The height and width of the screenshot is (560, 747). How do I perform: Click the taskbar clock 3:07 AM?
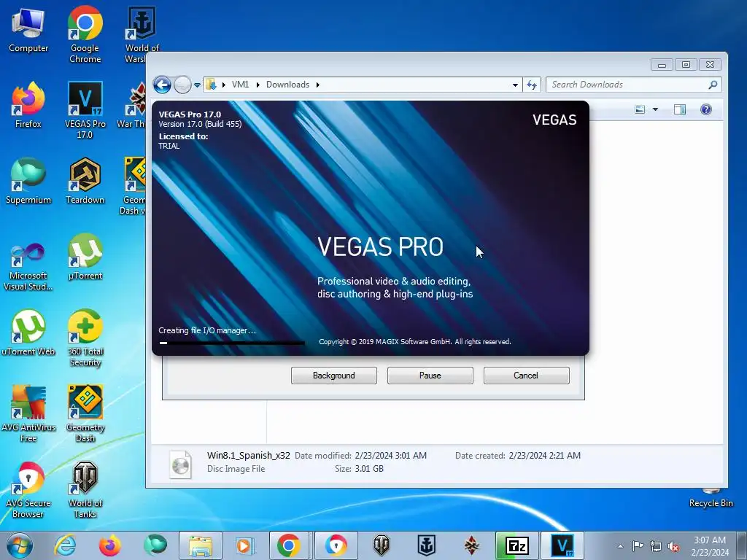tap(710, 546)
